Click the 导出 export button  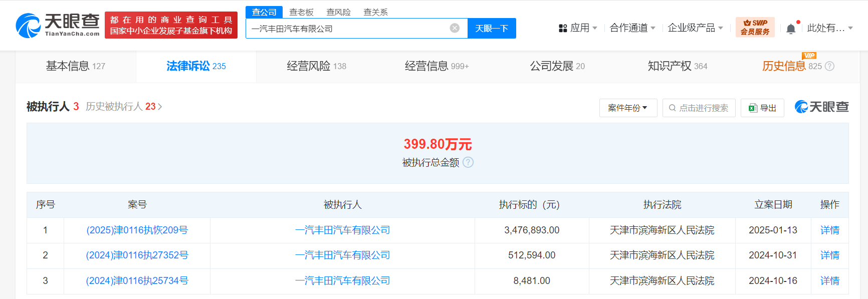[x=762, y=108]
